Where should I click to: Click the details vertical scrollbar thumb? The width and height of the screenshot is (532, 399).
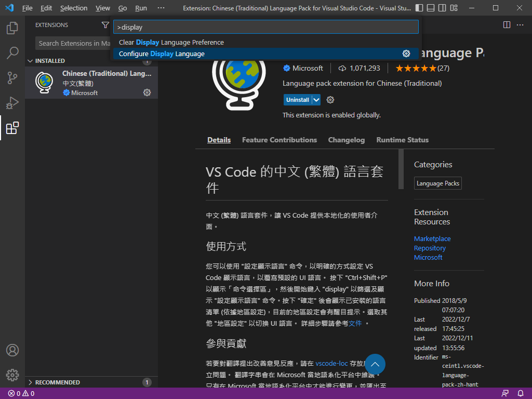click(x=401, y=169)
